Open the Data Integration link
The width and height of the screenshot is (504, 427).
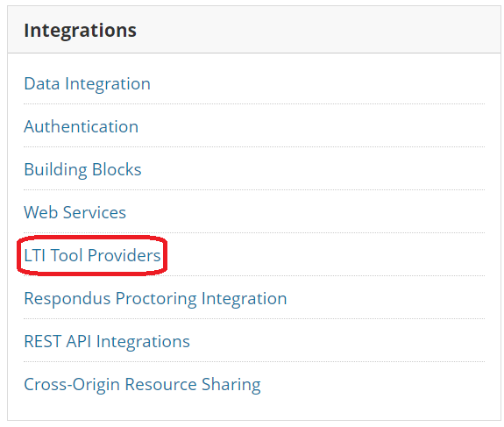tap(87, 84)
